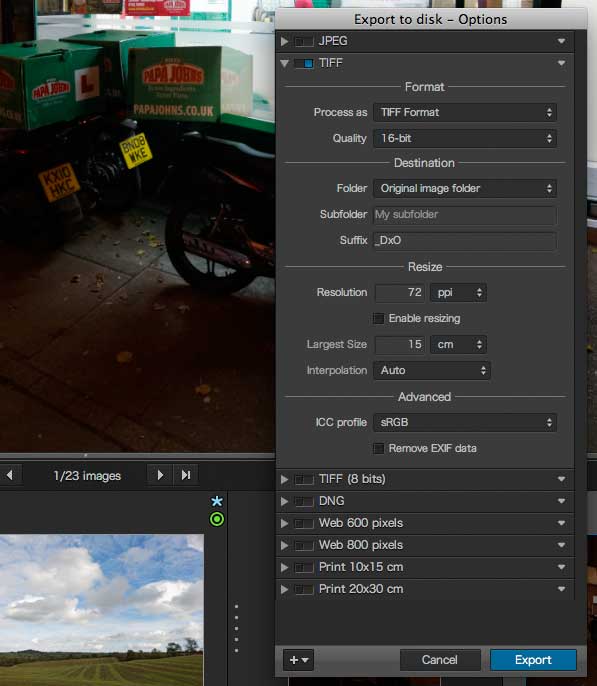Click the 1/23 images counter

coord(87,476)
